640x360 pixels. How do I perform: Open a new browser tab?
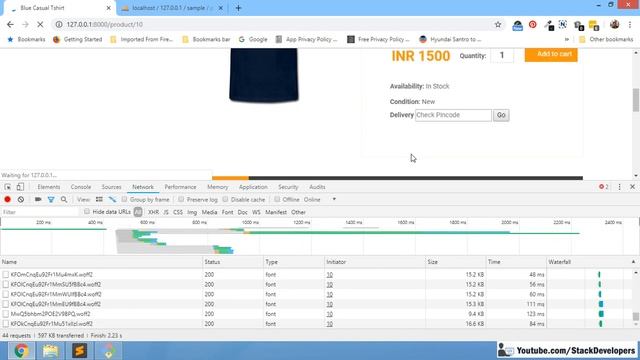point(238,8)
